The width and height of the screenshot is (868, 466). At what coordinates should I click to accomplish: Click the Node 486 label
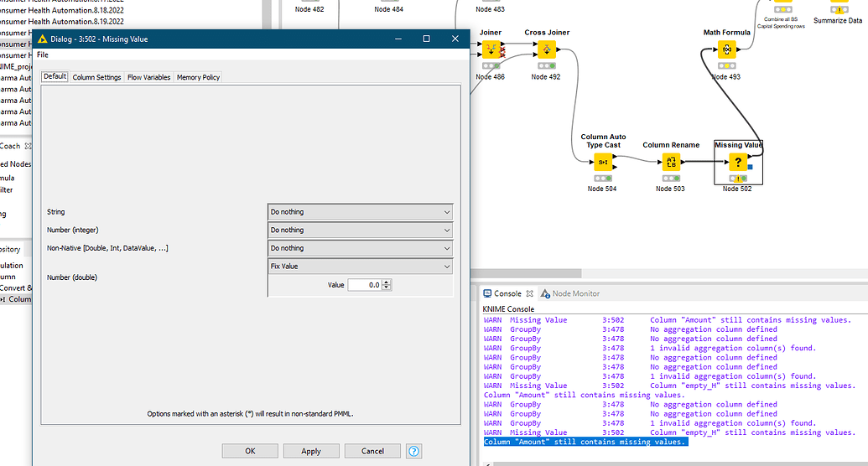(491, 77)
